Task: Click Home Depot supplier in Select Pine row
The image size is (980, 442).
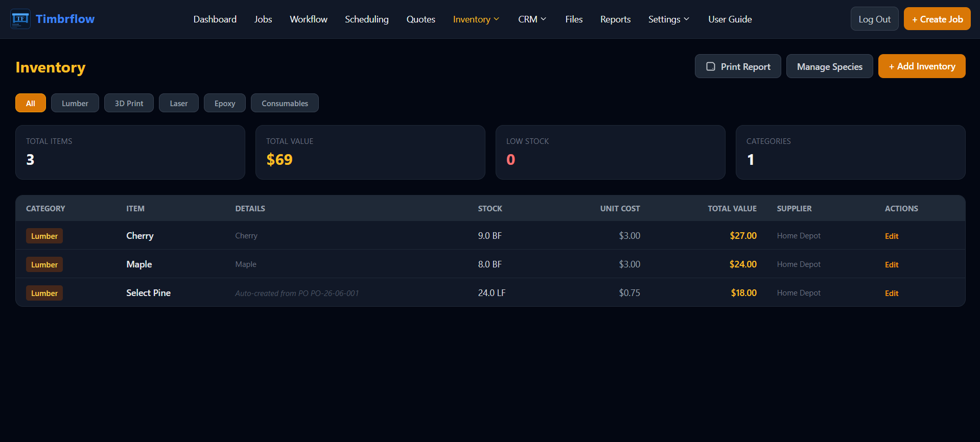Action: pos(799,293)
